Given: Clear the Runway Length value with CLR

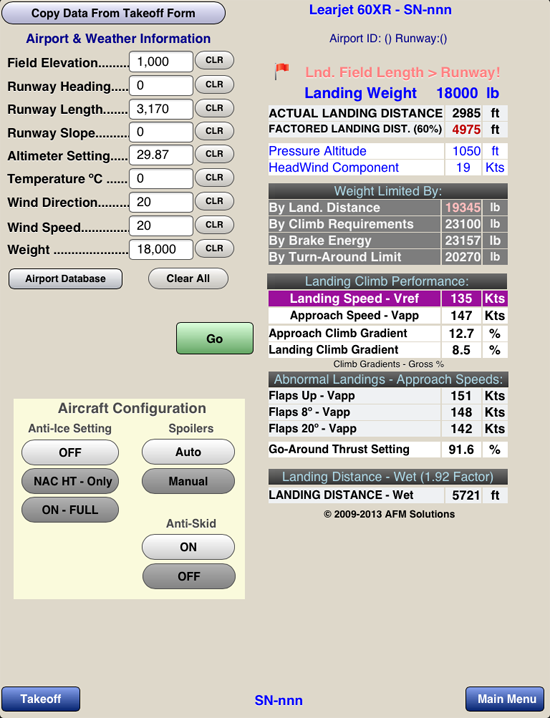Looking at the screenshot, I should point(214,108).
